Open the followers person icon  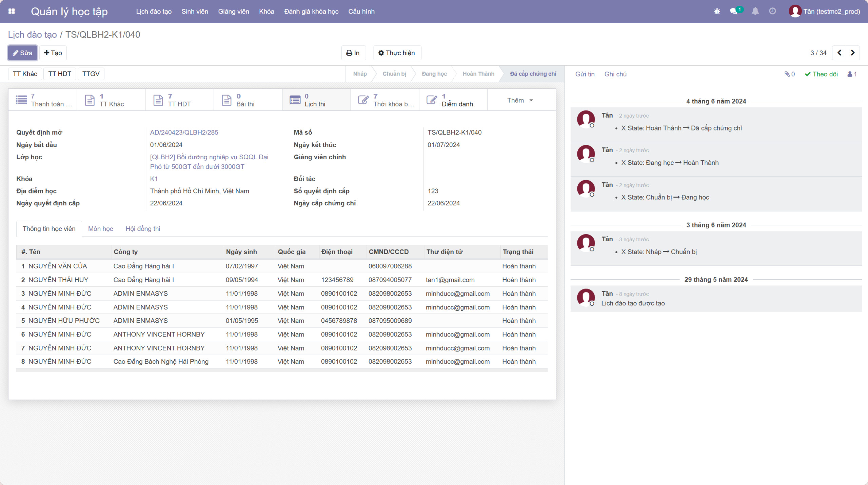[852, 74]
